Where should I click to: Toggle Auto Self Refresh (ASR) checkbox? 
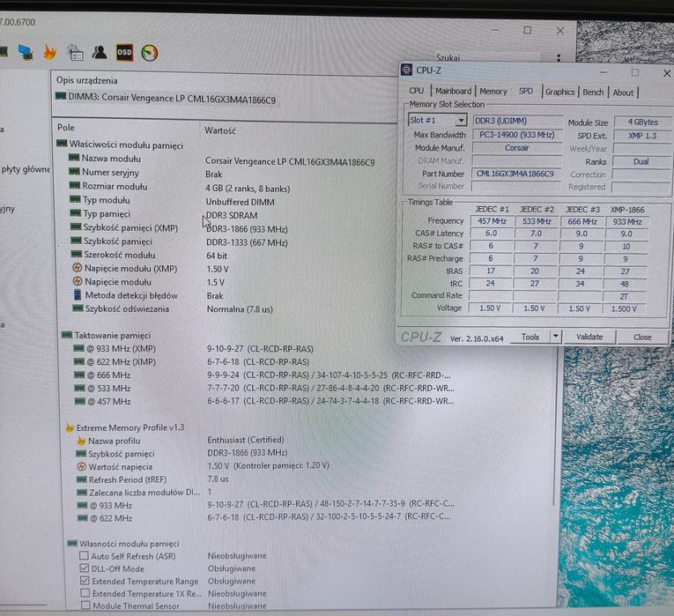click(x=85, y=555)
